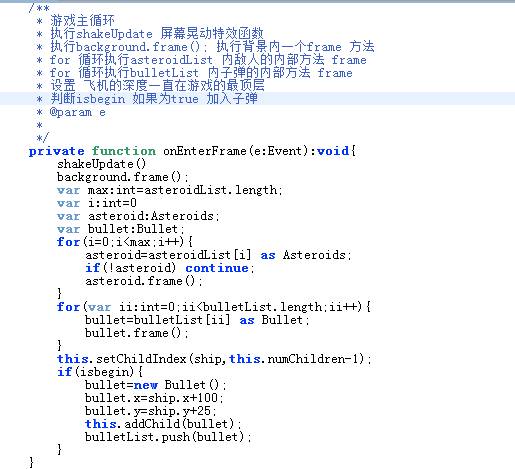Click the bullet=new Bullet() line
Image resolution: width=515 pixels, height=469 pixels.
point(156,385)
